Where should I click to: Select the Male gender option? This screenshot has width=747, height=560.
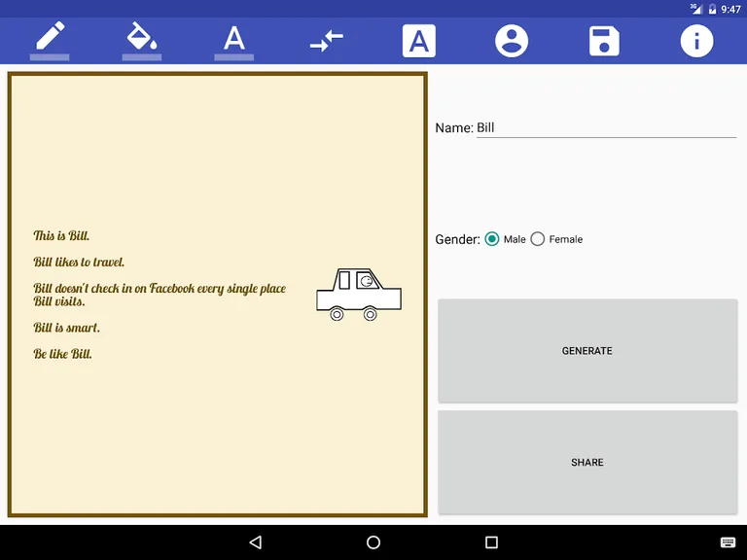492,239
